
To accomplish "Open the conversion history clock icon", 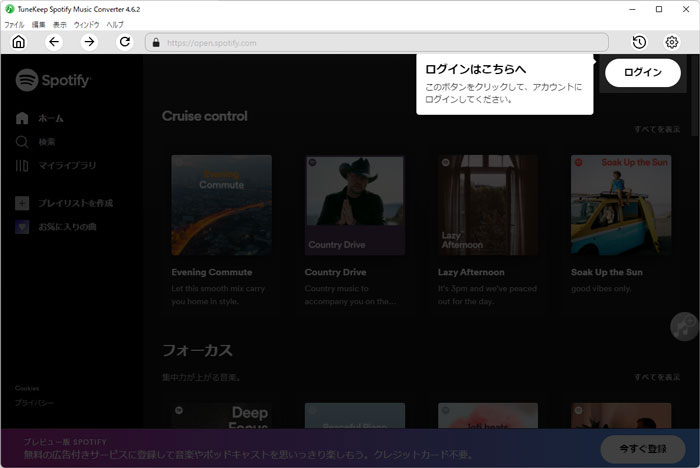I will click(639, 42).
